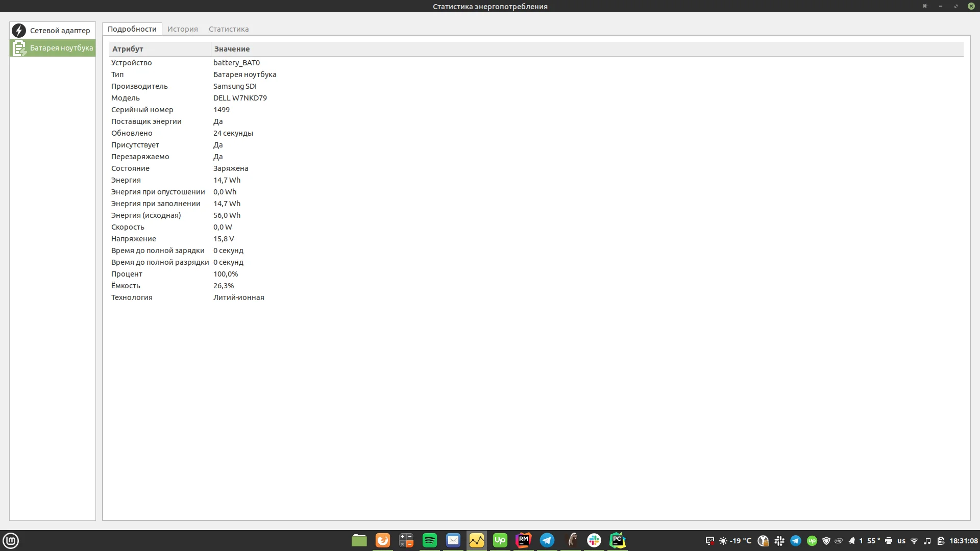The height and width of the screenshot is (551, 980).
Task: Open the Files folder launcher
Action: coord(359,540)
